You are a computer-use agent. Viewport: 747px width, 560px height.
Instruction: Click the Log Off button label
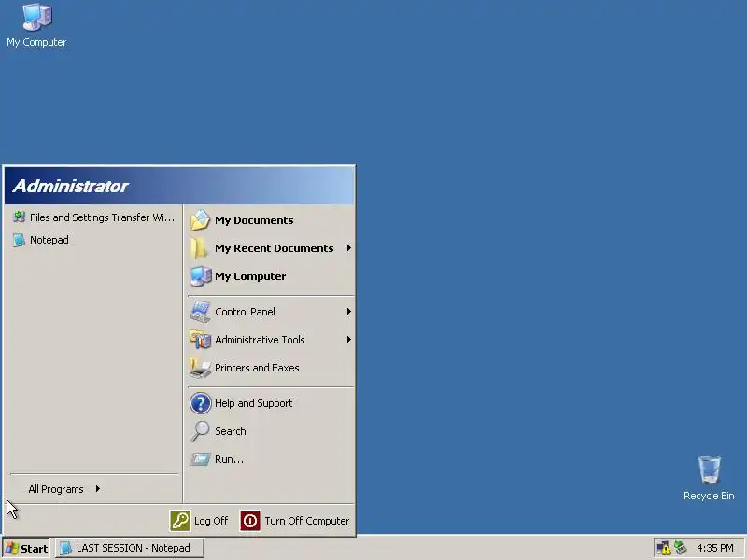211,521
